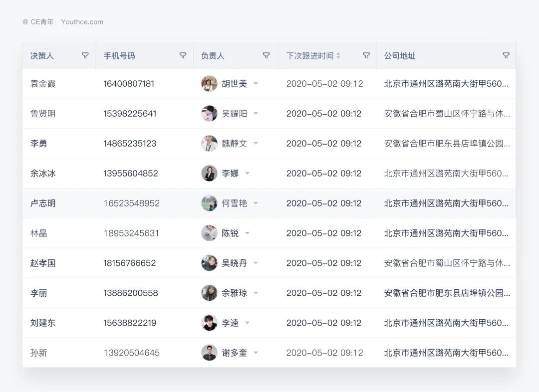Click 李逵's avatar picture

[x=209, y=323]
